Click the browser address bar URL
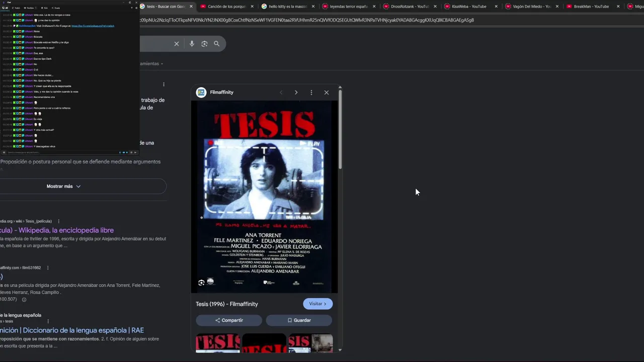This screenshot has height=362, width=644. pos(307,20)
